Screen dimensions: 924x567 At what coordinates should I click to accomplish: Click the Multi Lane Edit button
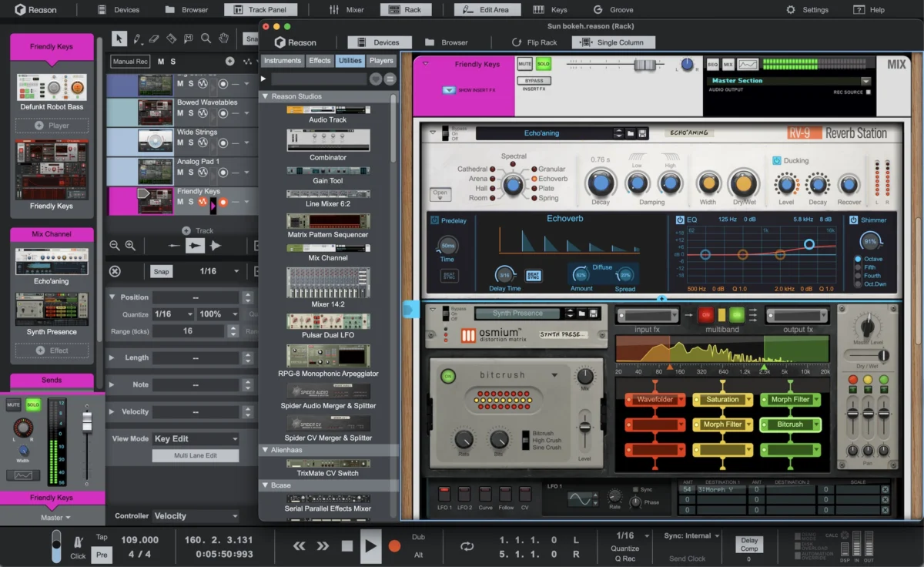click(x=196, y=456)
